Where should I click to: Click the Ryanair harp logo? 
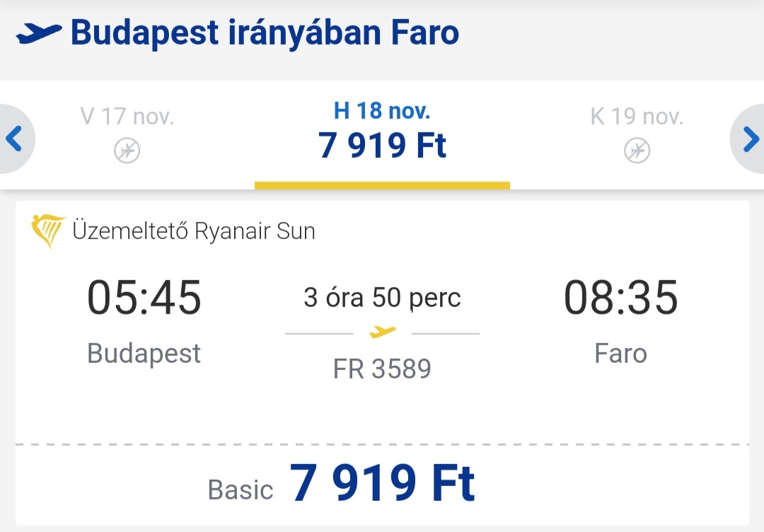coord(48,231)
